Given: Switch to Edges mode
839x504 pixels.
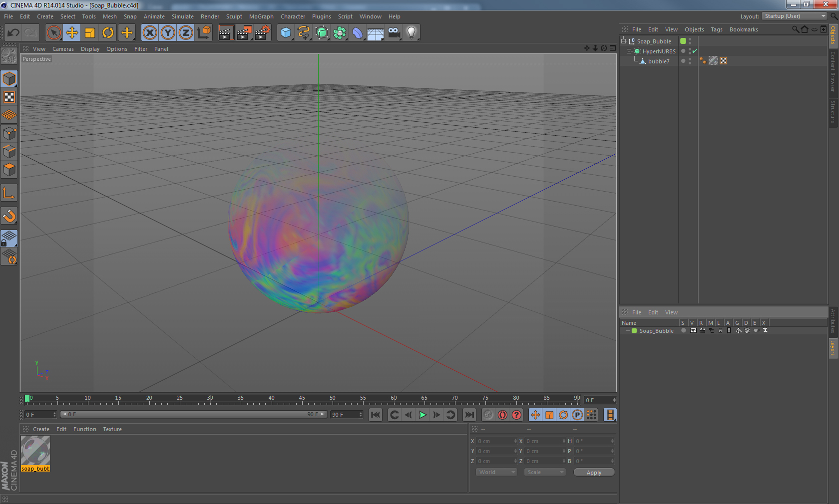Looking at the screenshot, I should click(x=9, y=152).
